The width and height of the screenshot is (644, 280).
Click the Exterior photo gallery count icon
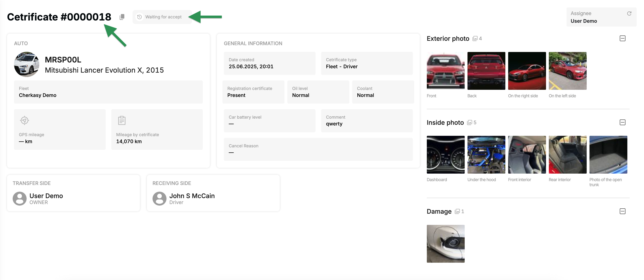[475, 38]
